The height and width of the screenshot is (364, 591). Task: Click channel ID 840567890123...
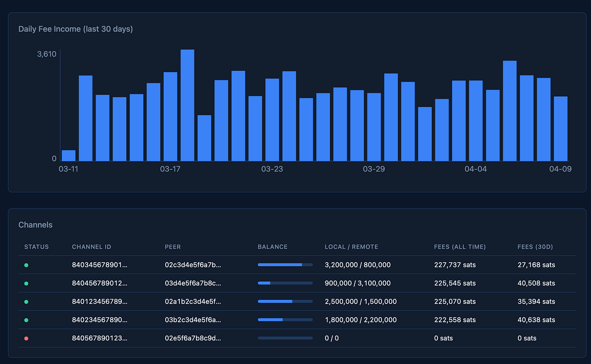99,338
